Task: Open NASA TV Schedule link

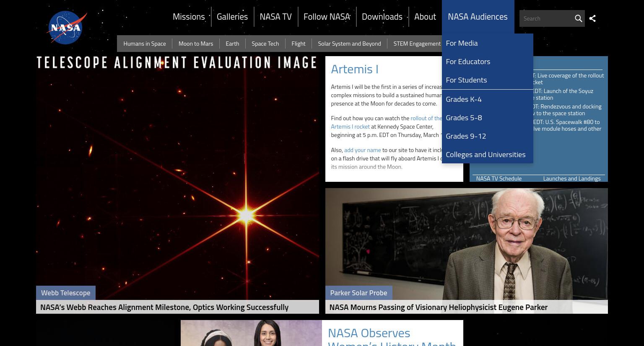Action: tap(499, 178)
